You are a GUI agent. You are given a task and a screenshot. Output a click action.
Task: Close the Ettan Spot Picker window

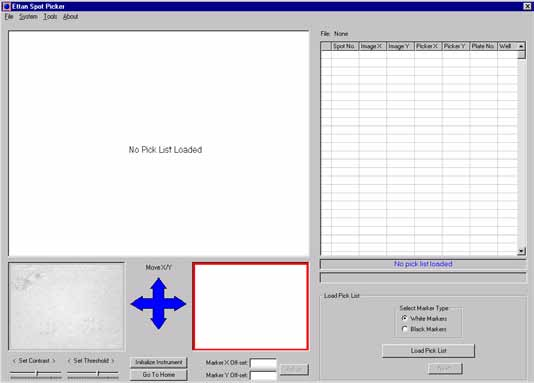click(x=527, y=6)
